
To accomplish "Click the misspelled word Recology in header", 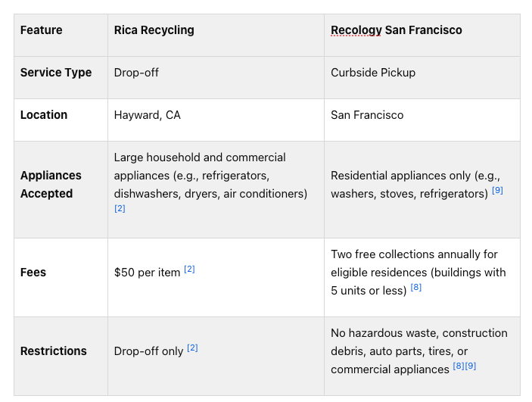I will click(x=356, y=30).
